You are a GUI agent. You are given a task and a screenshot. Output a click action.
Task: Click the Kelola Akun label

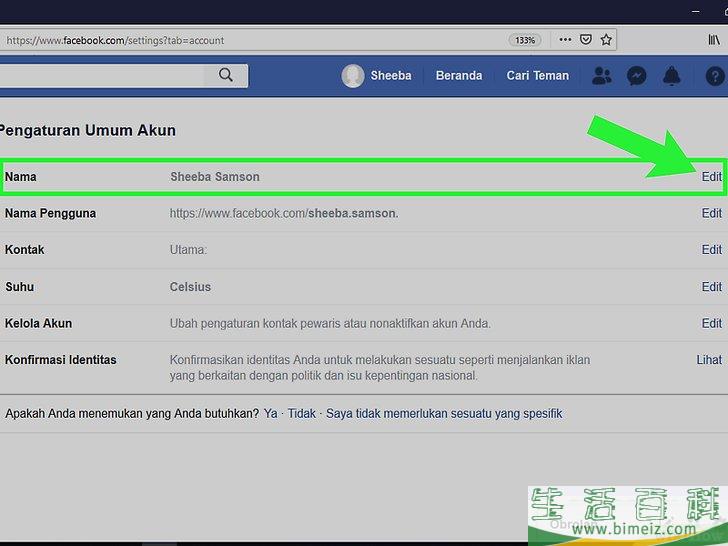[x=39, y=323]
